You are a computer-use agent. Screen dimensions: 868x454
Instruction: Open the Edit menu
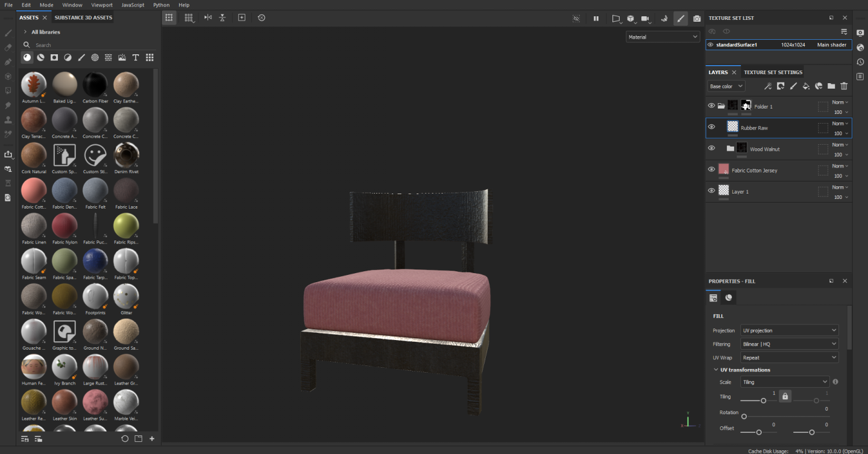27,5
